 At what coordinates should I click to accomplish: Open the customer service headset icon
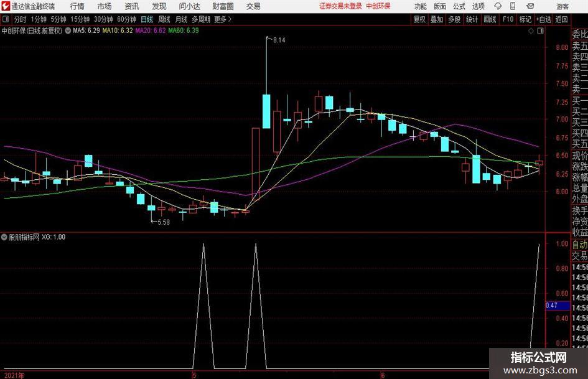coord(498,6)
